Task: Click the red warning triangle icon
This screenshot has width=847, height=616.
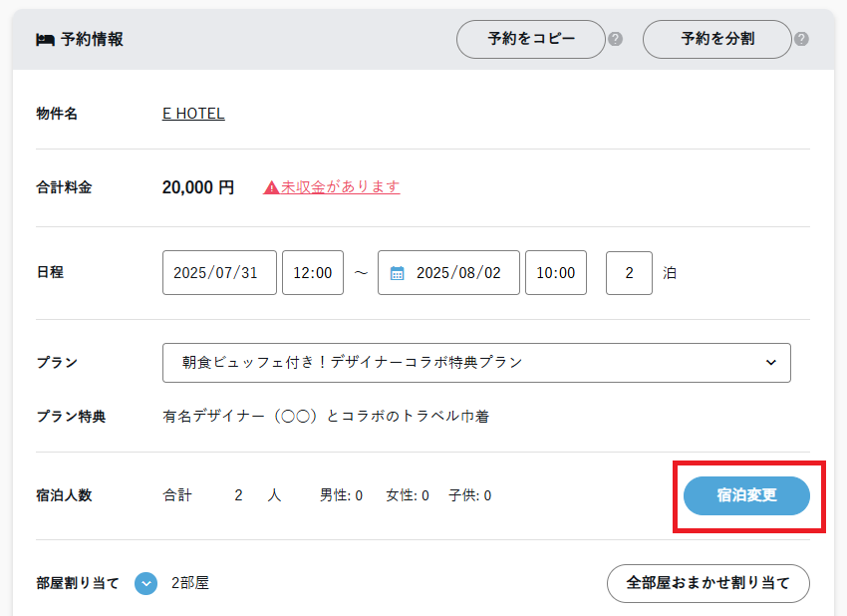Action: 270,187
